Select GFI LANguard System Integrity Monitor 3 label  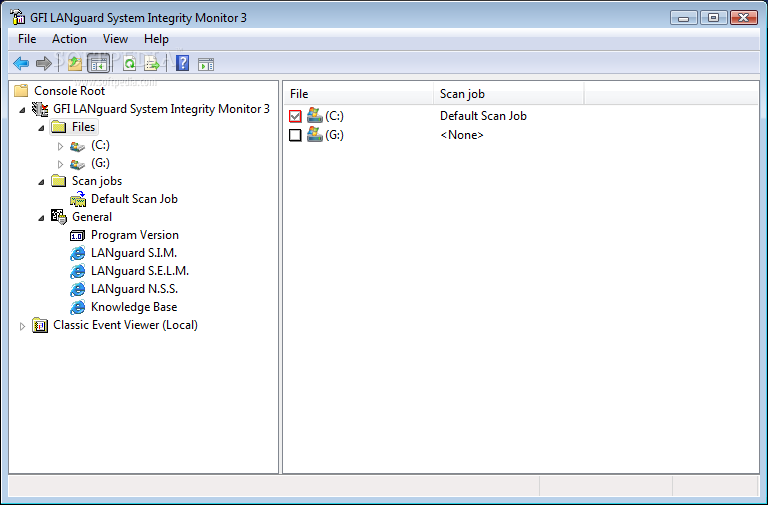pos(161,109)
